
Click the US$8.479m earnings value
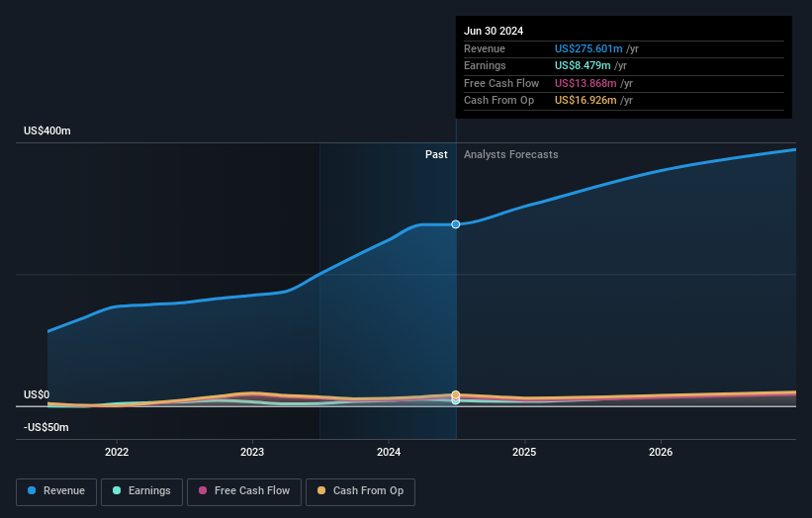[583, 65]
